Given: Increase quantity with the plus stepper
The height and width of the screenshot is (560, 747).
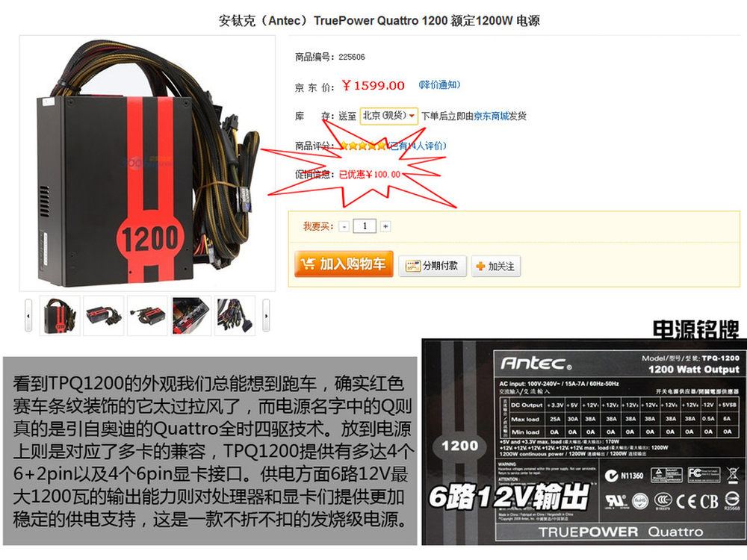Looking at the screenshot, I should [x=385, y=226].
